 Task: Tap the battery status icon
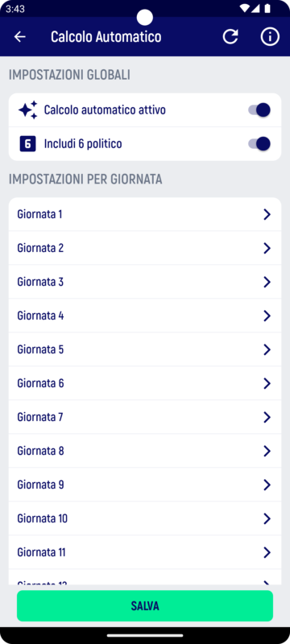(x=267, y=8)
